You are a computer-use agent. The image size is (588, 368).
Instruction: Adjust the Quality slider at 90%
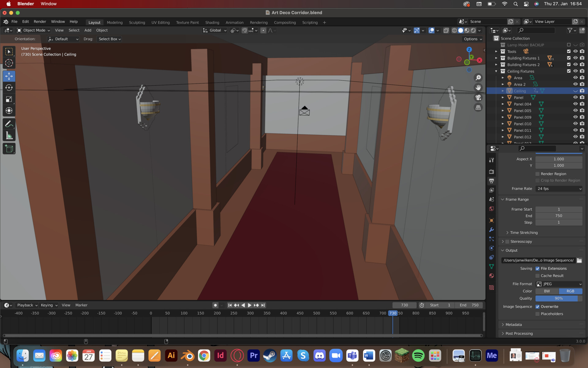coord(559,298)
